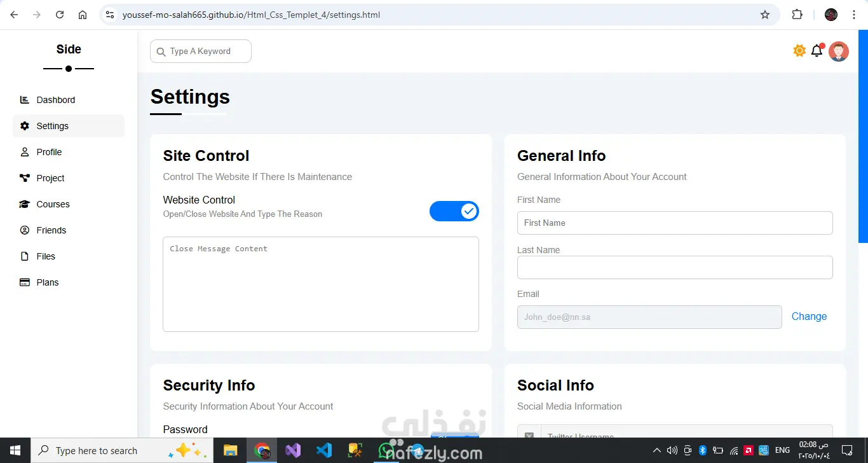This screenshot has height=463, width=868.
Task: Click the Site Control heading
Action: pos(206,156)
